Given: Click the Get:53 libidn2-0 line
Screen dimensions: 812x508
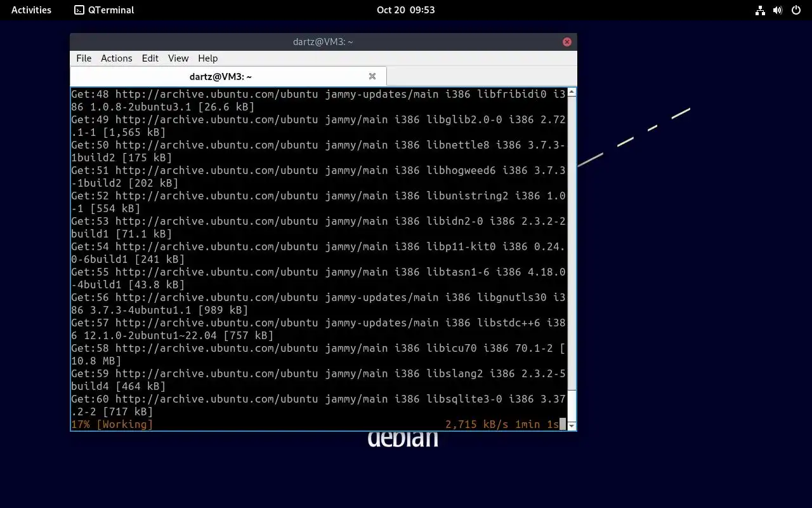Looking at the screenshot, I should click(318, 227).
